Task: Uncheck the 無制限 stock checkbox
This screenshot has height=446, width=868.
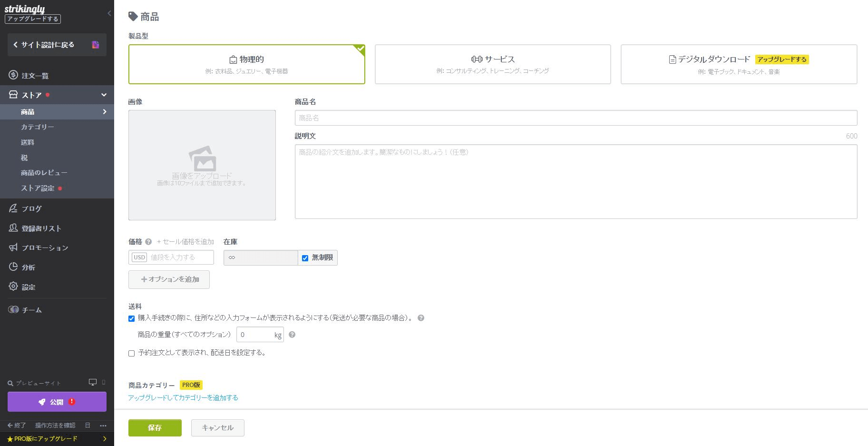Action: 305,258
